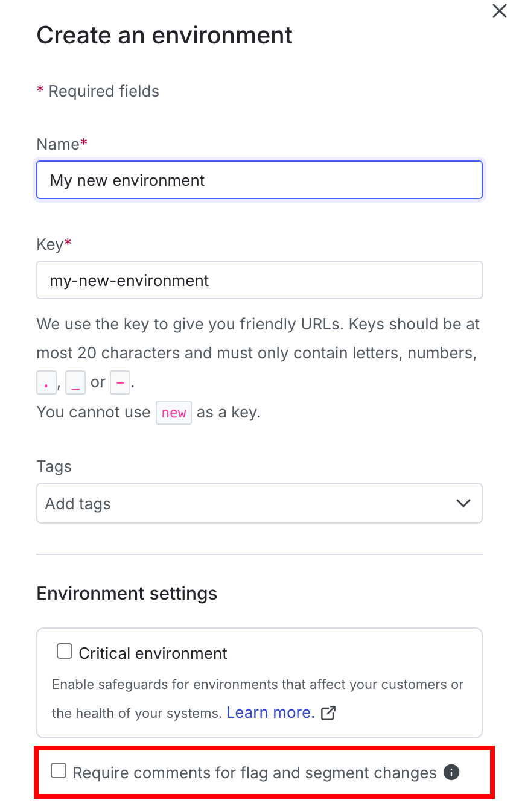Click the Name input containing My new environment
Viewport: 519px width, 812px height.
pyautogui.click(x=259, y=180)
